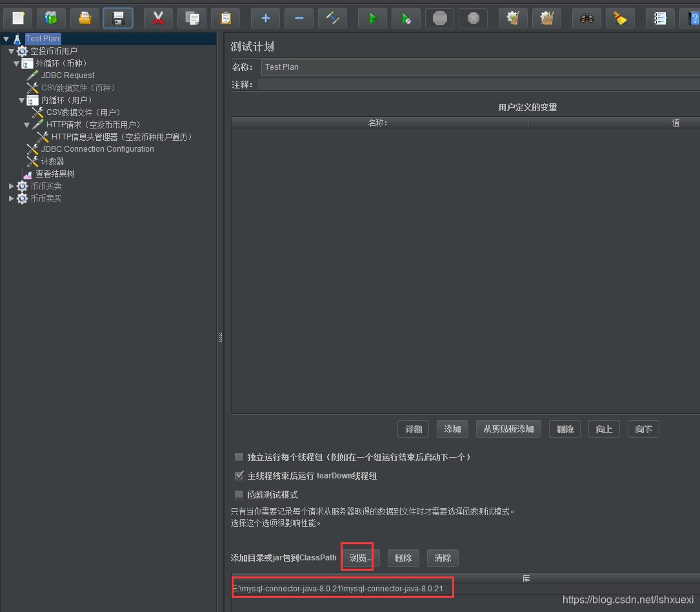Click the 添加 variable button
This screenshot has height=612, width=700.
pyautogui.click(x=452, y=429)
